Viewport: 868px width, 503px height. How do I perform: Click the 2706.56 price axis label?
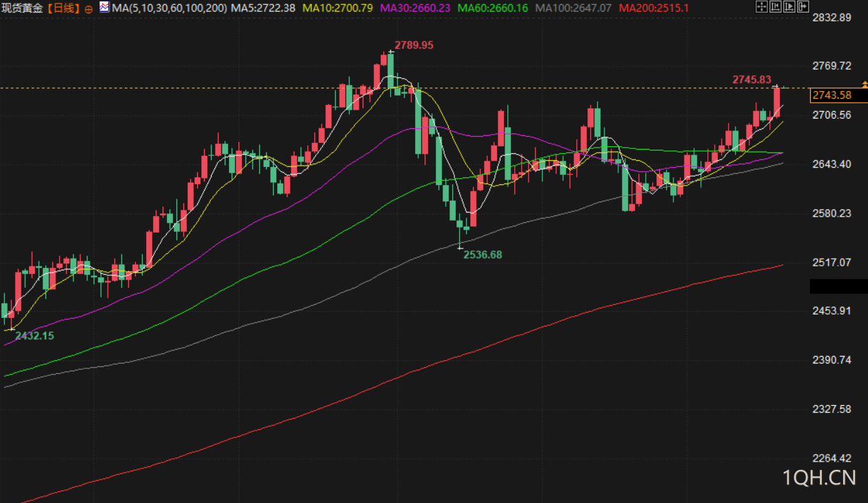coord(832,115)
